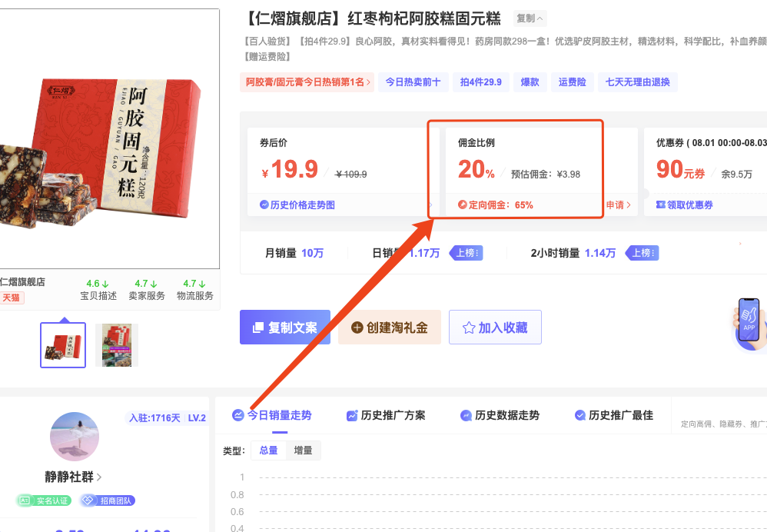This screenshot has width=767, height=532.
Task: Click the 今日销量走势 tab icon
Action: (x=237, y=415)
